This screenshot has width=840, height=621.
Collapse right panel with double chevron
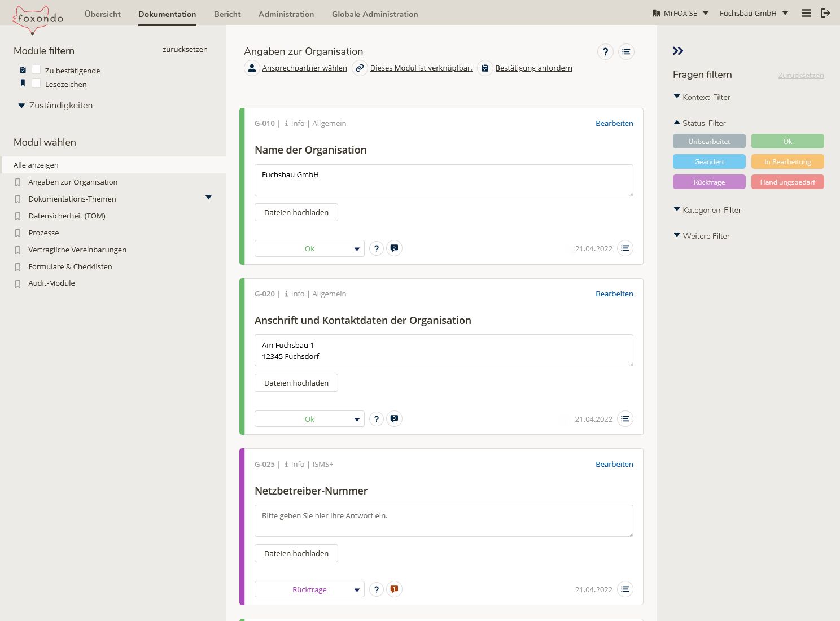point(678,51)
